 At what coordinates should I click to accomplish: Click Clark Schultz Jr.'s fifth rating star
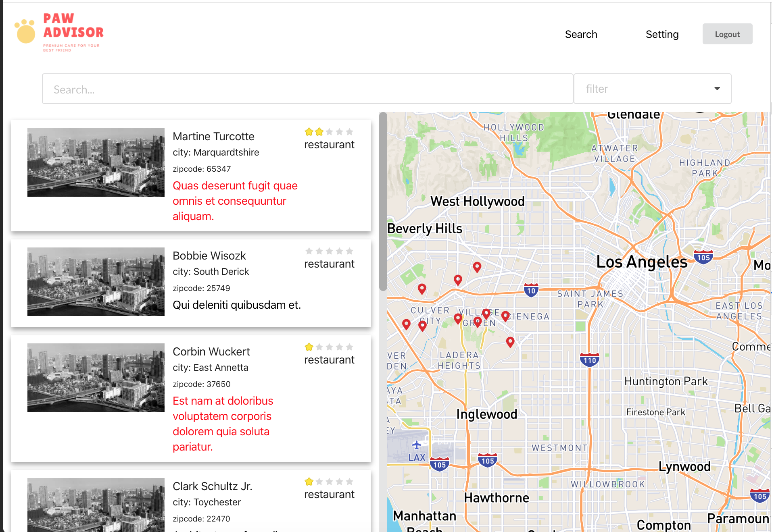pos(350,482)
